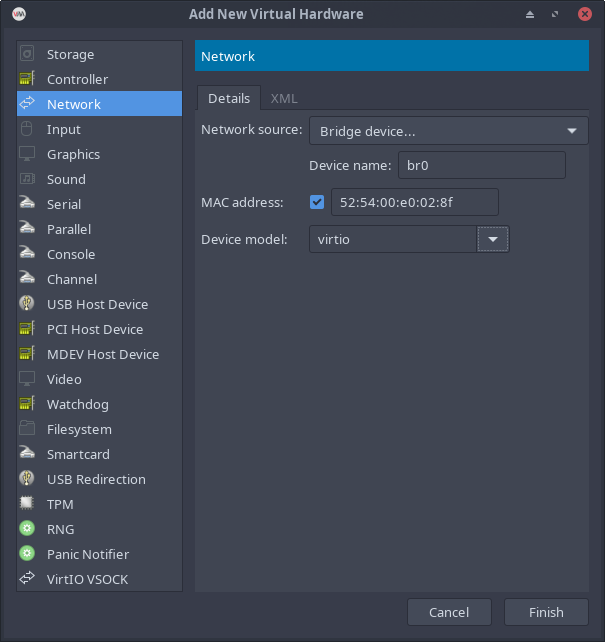Click the TPM chip icon

(x=27, y=504)
